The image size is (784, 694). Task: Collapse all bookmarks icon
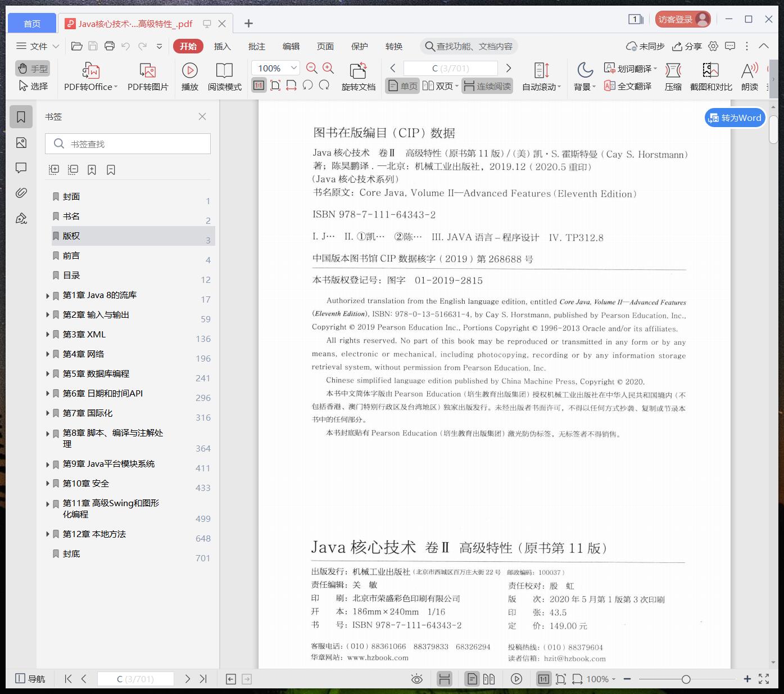tap(73, 169)
